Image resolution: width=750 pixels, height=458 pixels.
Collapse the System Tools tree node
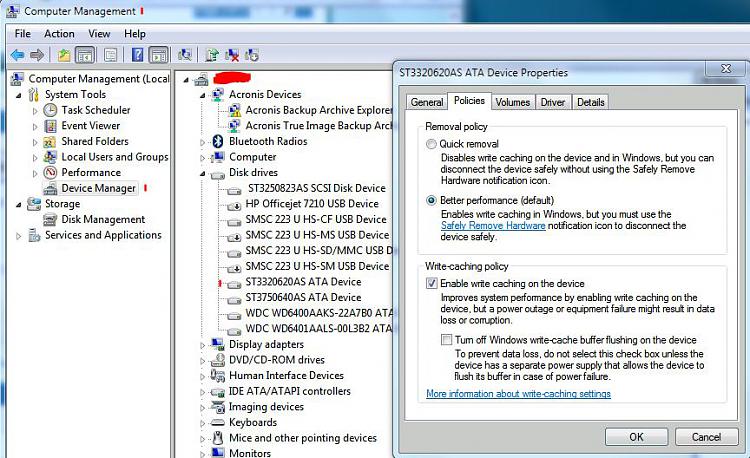(19, 96)
